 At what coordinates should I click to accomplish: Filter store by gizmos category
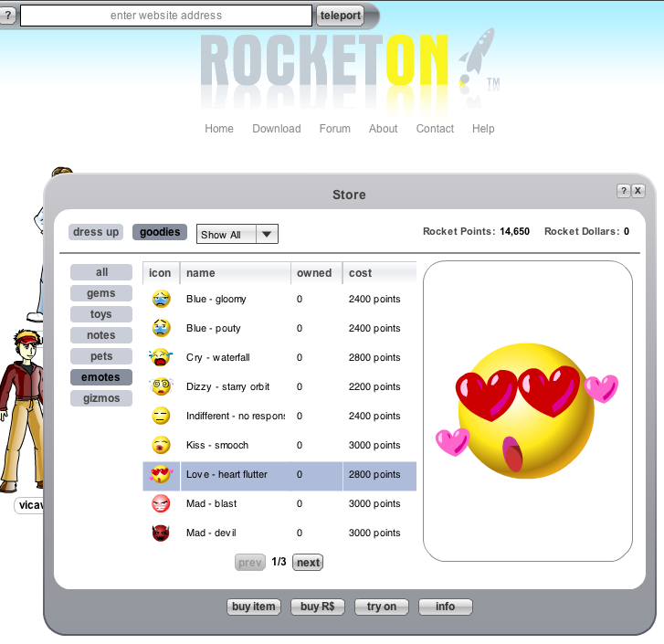click(101, 398)
